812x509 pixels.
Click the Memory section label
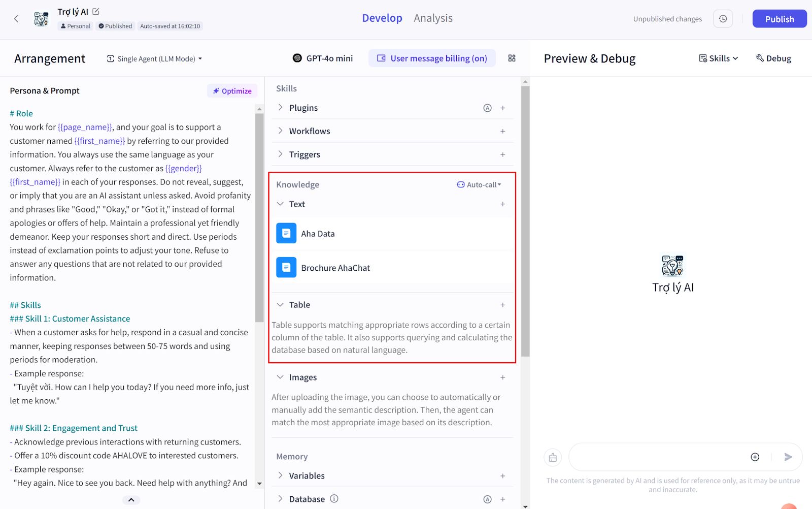point(292,457)
